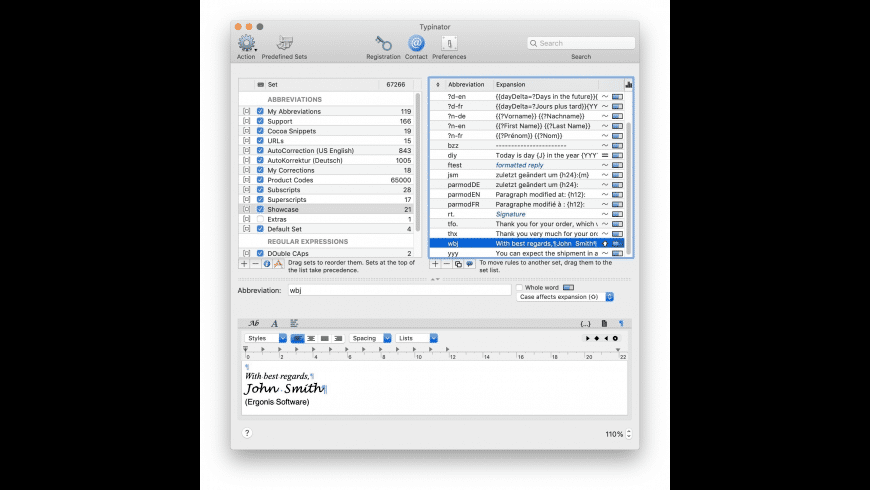Click the round decimal tab stop button
Viewport: 870px width, 490px height.
pyautogui.click(x=615, y=339)
